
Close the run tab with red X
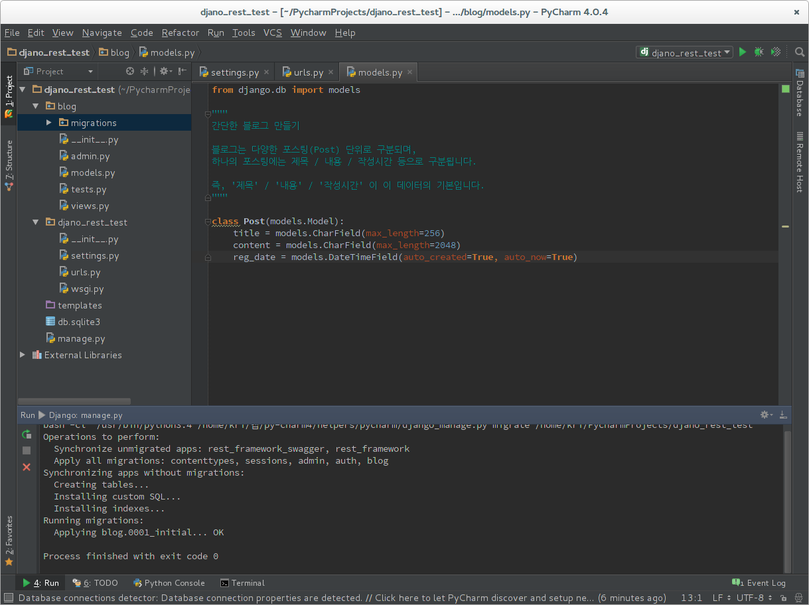27,467
